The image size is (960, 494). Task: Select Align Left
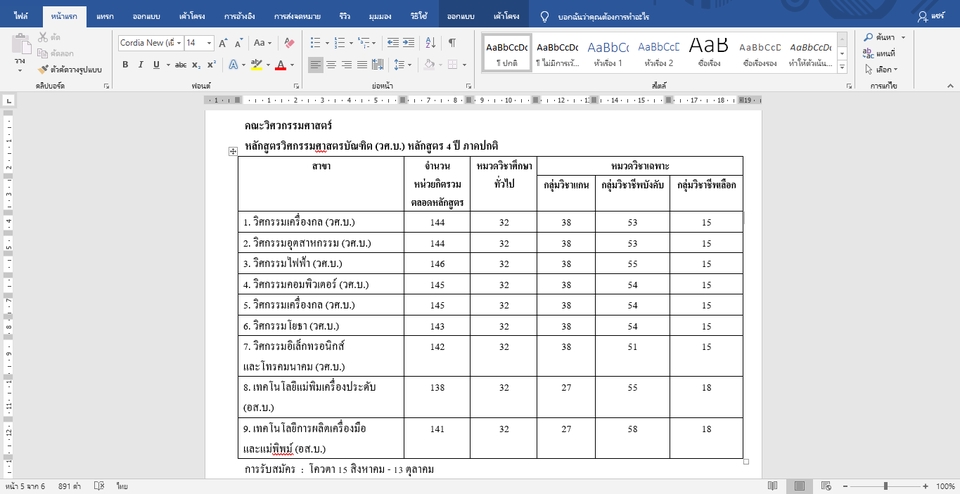pyautogui.click(x=315, y=64)
